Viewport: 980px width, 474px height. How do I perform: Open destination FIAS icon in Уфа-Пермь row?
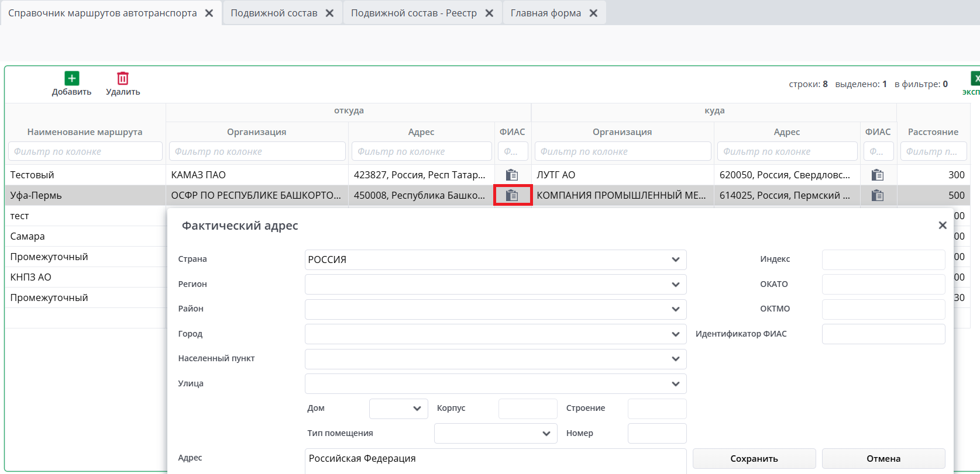[x=877, y=195]
